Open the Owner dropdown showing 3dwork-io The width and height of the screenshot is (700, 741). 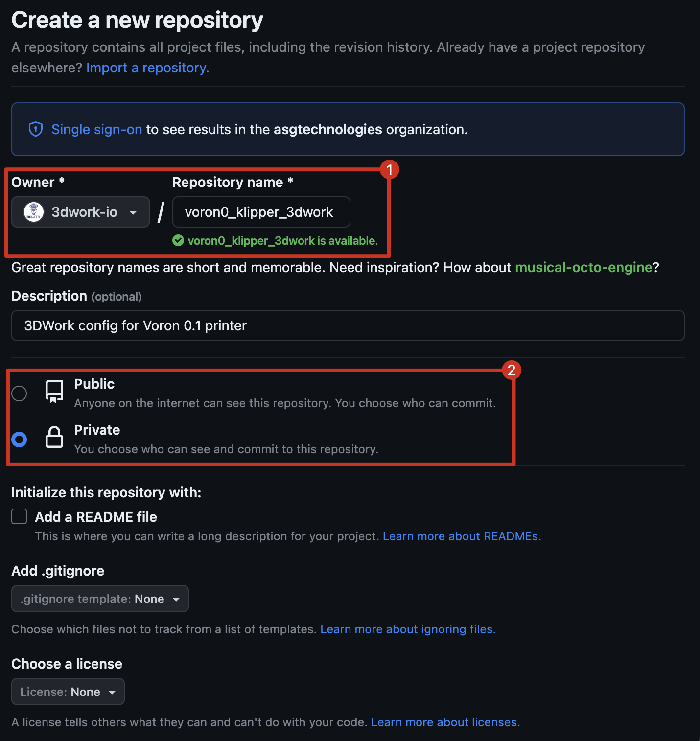point(81,212)
